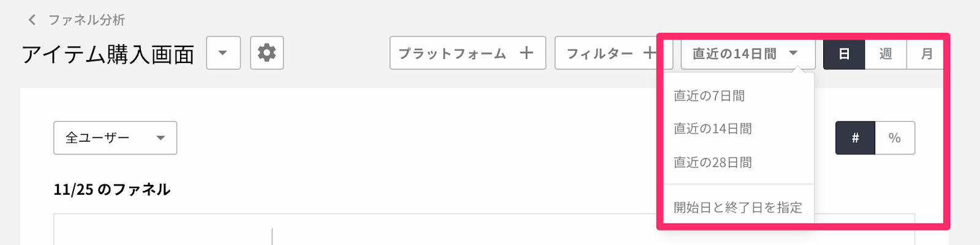Click the plus icon in プラットフォーム button
This screenshot has height=245, width=980.
coord(526,53)
